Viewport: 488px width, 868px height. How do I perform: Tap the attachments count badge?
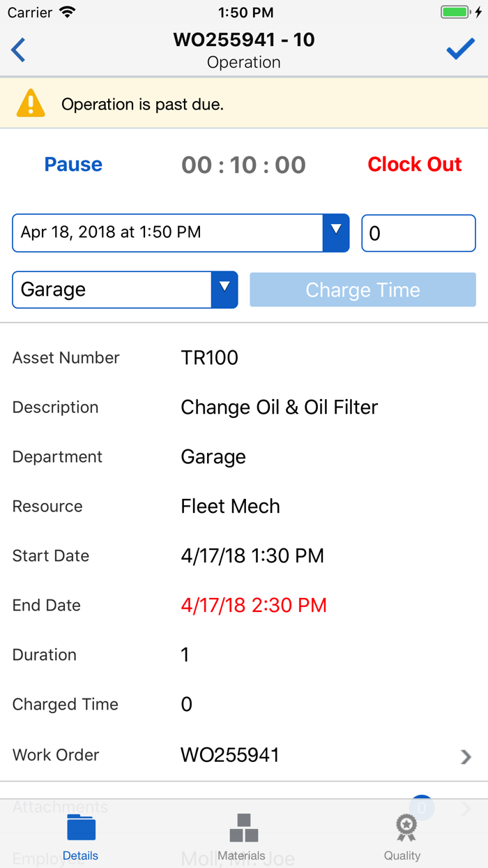421,807
